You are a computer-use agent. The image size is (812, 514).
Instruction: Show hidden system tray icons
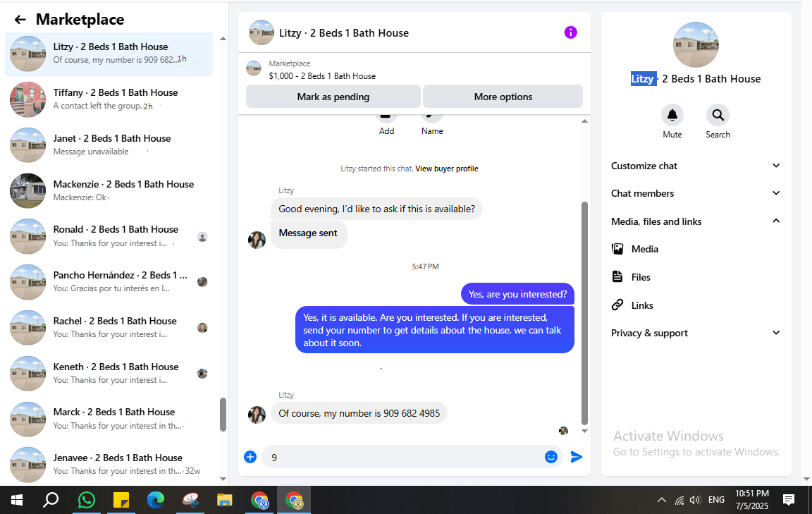coord(661,500)
